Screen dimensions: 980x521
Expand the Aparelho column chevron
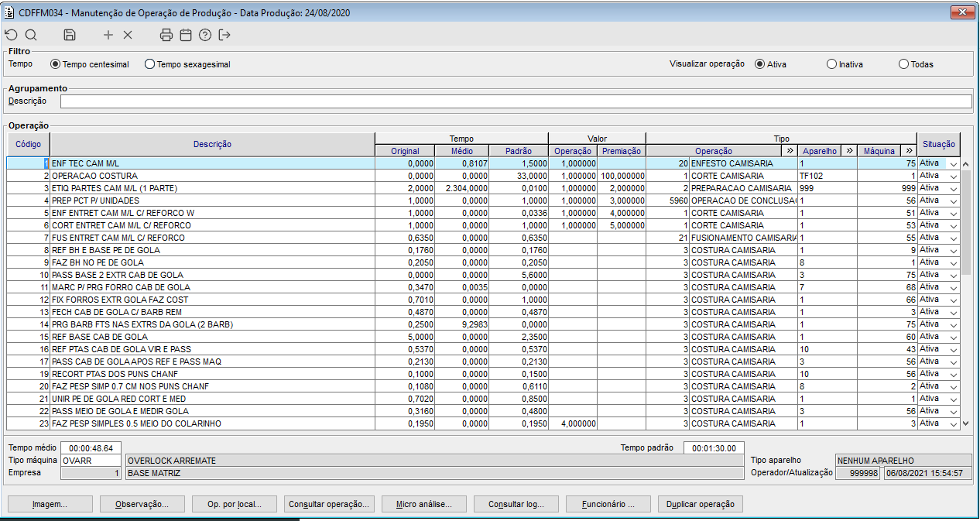(849, 151)
